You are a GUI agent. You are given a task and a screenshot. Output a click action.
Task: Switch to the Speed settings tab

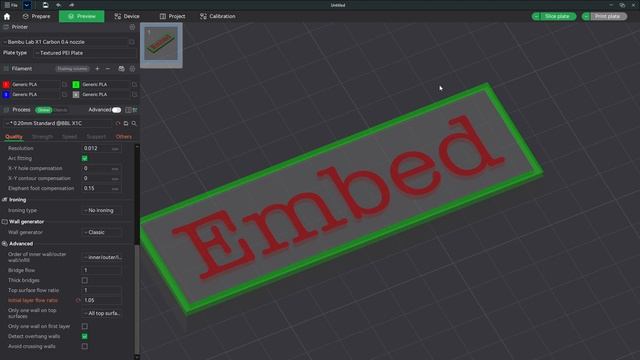(69, 137)
